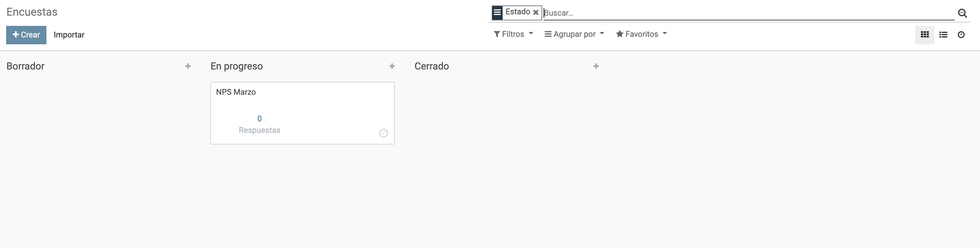Create a new survey with Crear

(x=26, y=35)
